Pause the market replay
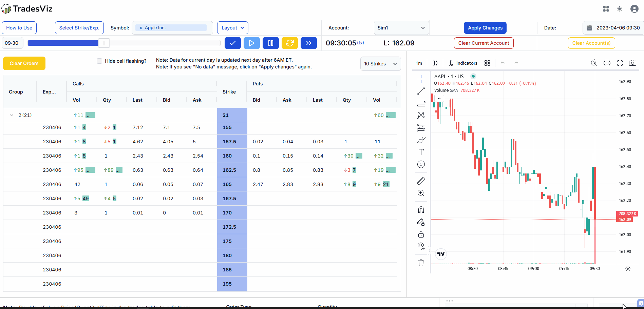Image resolution: width=644 pixels, height=309 pixels. (x=270, y=43)
